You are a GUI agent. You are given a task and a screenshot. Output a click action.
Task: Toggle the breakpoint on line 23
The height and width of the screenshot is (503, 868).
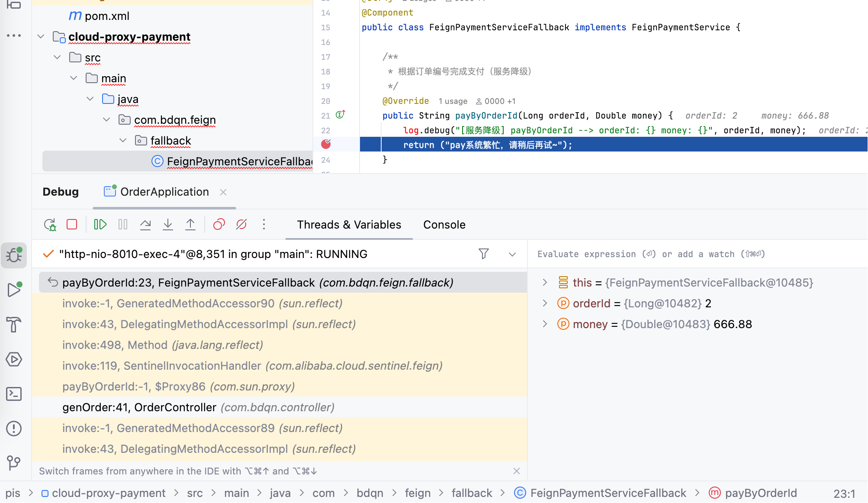click(x=326, y=144)
